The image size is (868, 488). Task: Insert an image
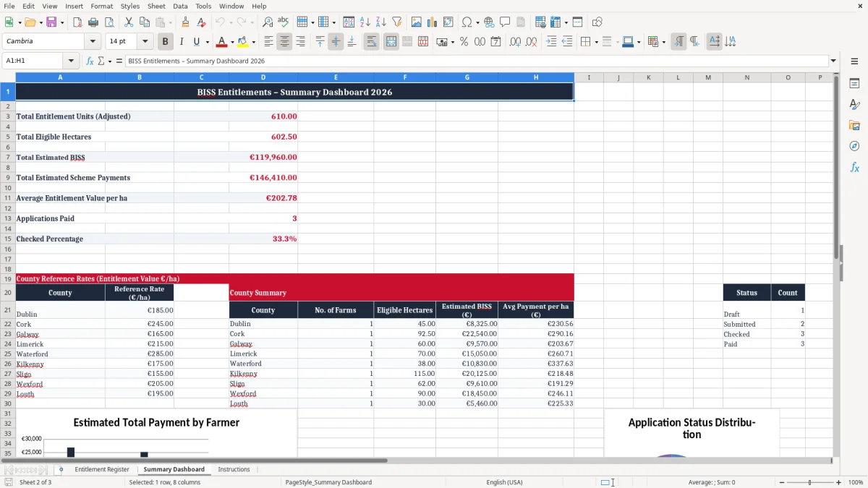tap(417, 22)
